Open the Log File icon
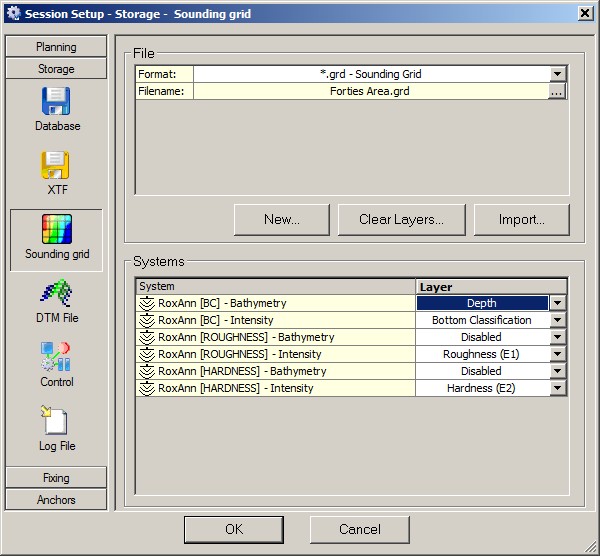Viewport: 600px width, 556px height. pos(56,421)
